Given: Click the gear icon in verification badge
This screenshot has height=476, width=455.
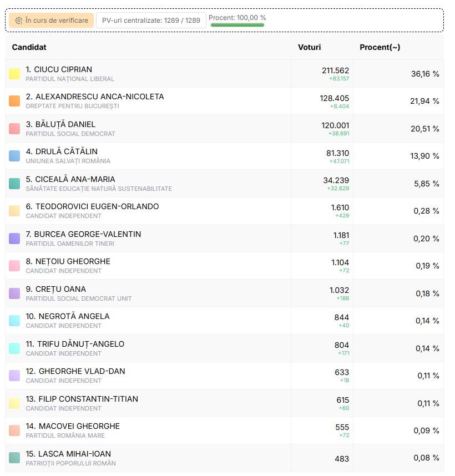Looking at the screenshot, I should 19,21.
